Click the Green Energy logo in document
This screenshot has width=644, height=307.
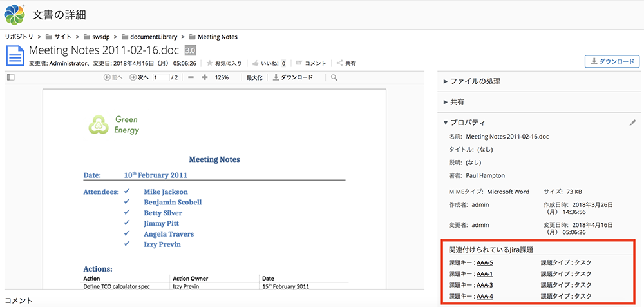pos(114,124)
